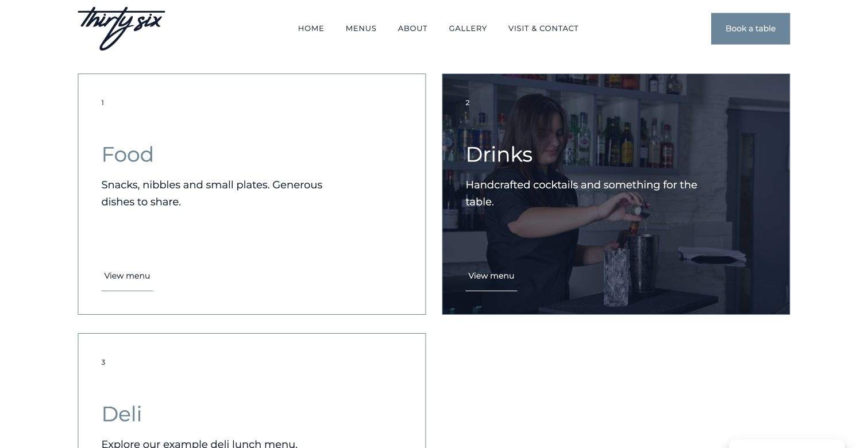Select the Drinks bartender photo card

pyautogui.click(x=616, y=194)
